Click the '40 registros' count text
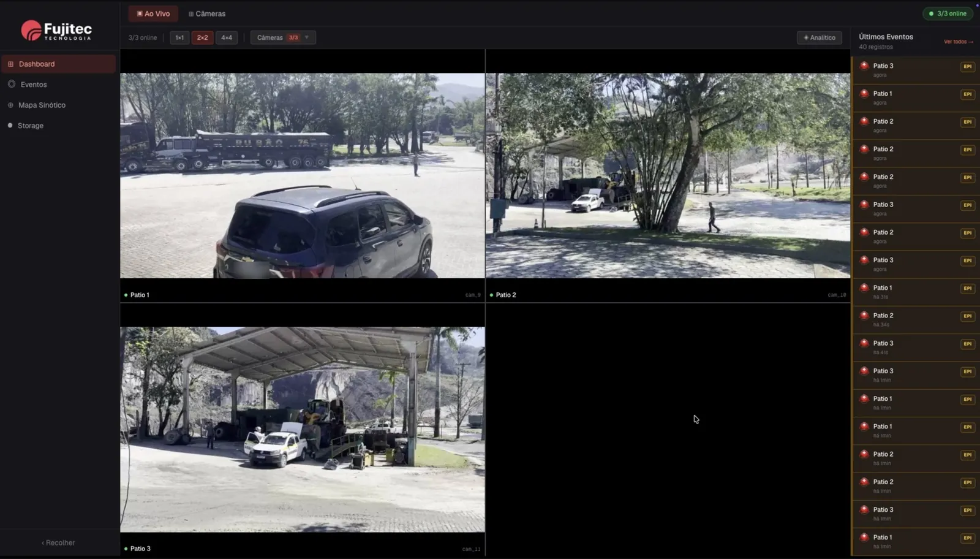The width and height of the screenshot is (980, 559). 876,47
